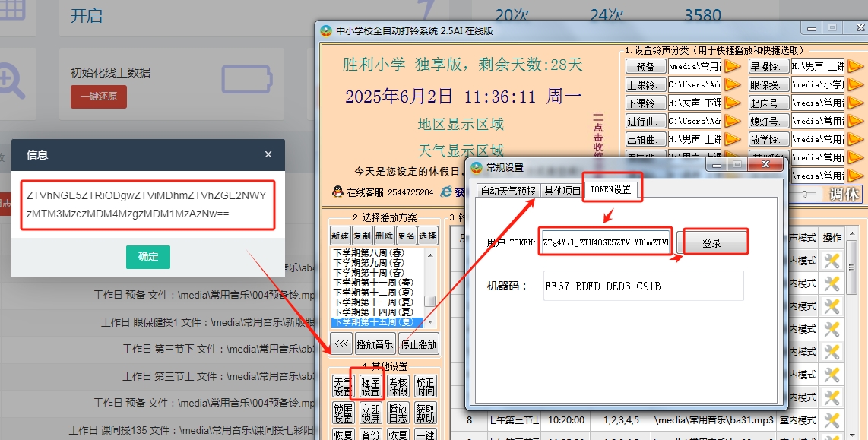Click the 上课铃.. category button
868x440 pixels.
645,84
